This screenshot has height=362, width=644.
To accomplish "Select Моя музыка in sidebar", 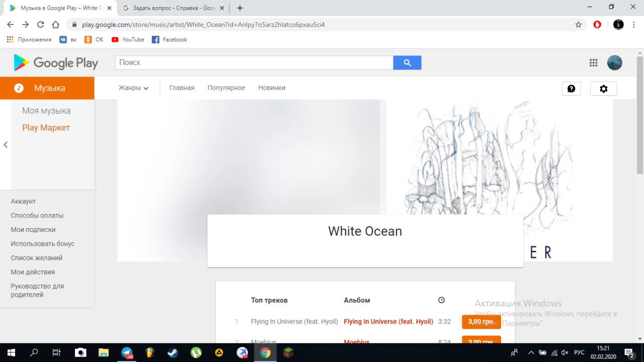I will [46, 111].
